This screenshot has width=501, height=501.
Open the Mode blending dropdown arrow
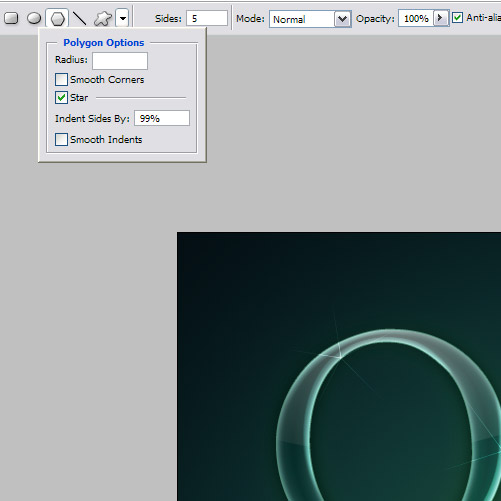(342, 19)
